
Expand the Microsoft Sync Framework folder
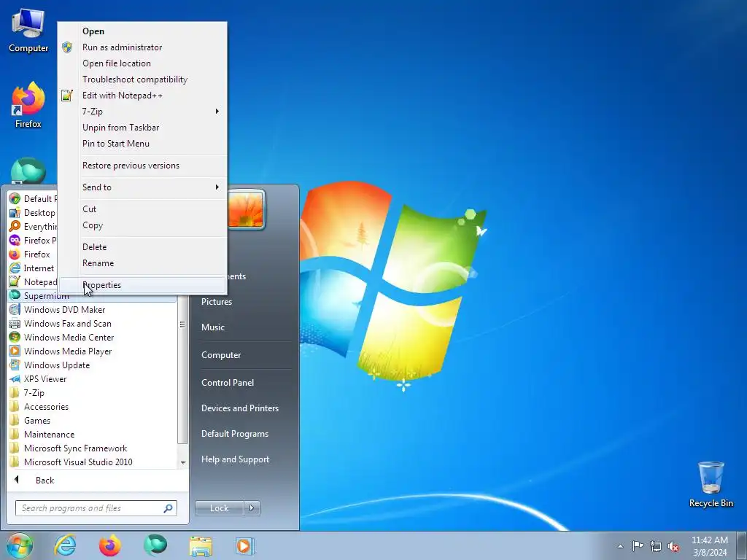coord(93,448)
